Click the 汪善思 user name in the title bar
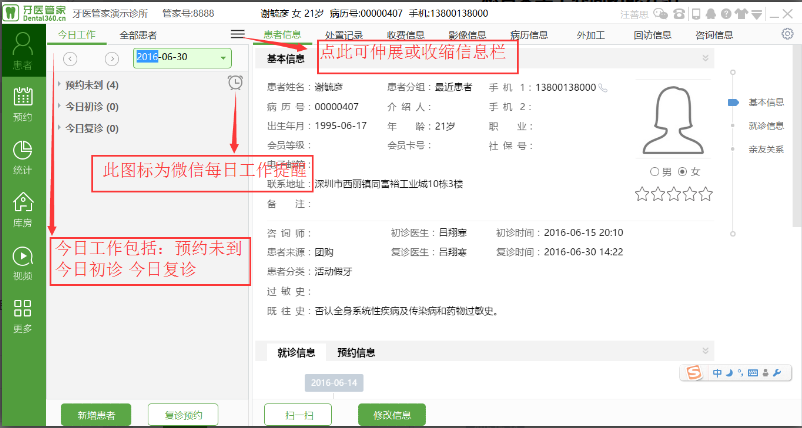This screenshot has width=802, height=428. coord(635,14)
